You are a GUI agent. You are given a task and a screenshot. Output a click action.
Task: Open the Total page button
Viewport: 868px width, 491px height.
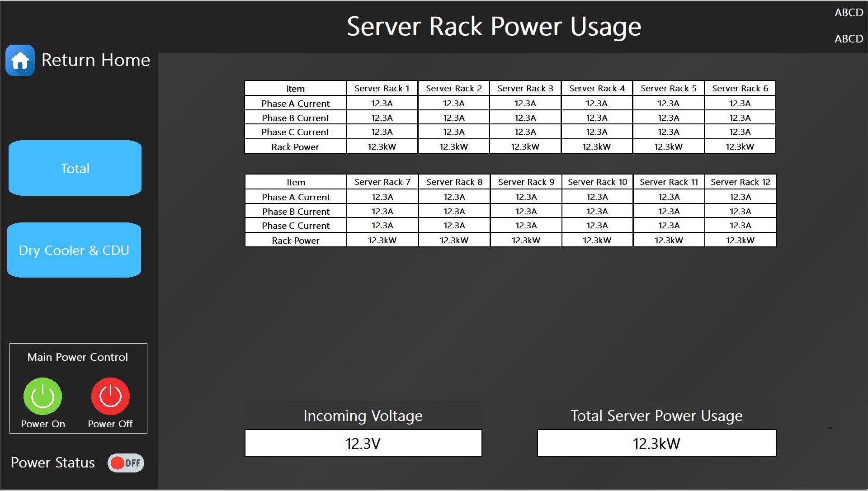pos(75,168)
